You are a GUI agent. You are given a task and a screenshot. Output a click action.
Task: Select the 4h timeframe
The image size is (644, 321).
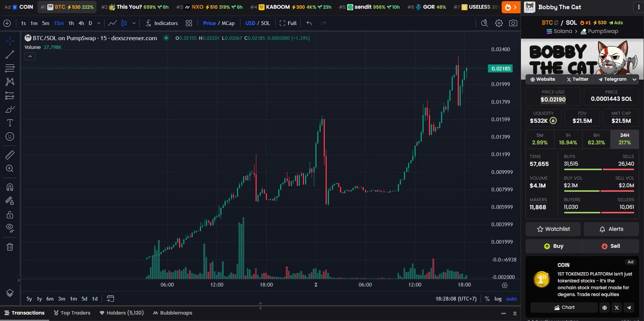click(81, 23)
